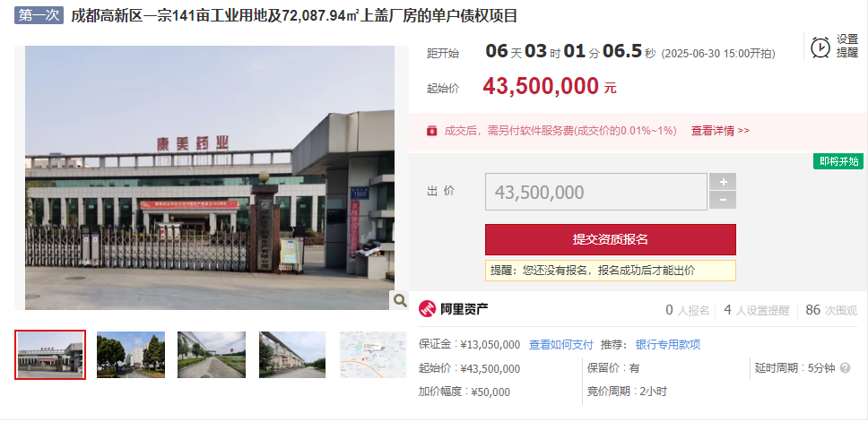The height and width of the screenshot is (422, 868).
Task: Select the map thumbnail image
Action: 373,355
